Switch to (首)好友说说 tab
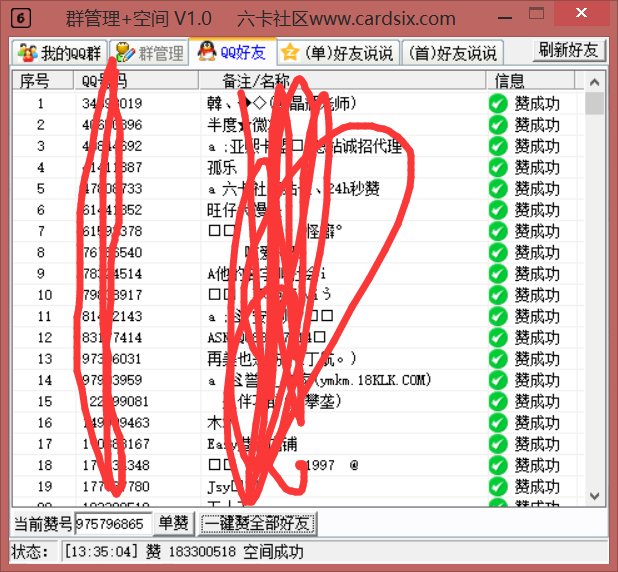Viewport: 618px width, 572px height. (452, 53)
